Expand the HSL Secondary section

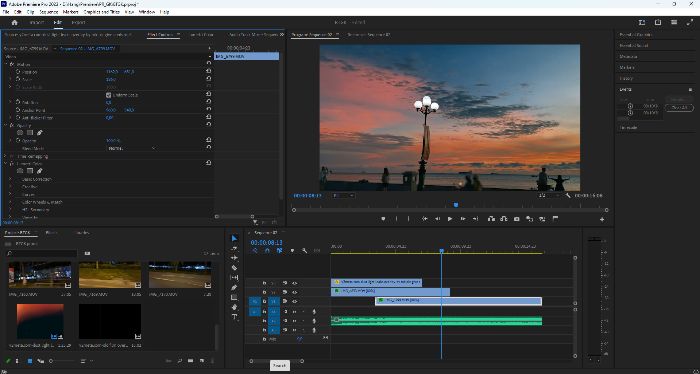tap(10, 210)
